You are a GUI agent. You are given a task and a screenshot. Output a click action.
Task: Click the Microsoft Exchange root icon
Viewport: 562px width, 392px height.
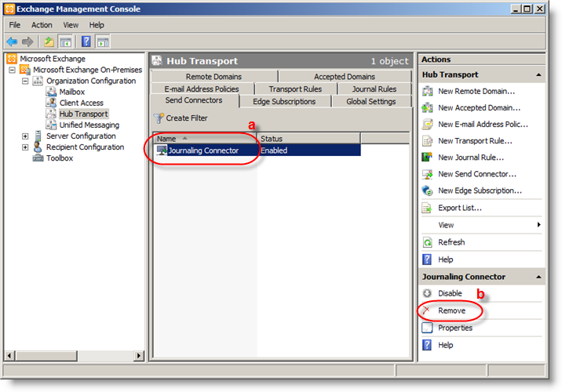click(12, 59)
